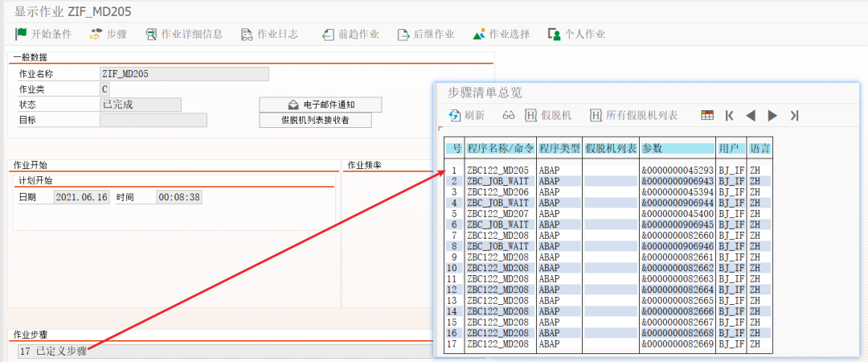The height and width of the screenshot is (362, 868).
Task: Click the glasses display icon in step list
Action: (509, 115)
